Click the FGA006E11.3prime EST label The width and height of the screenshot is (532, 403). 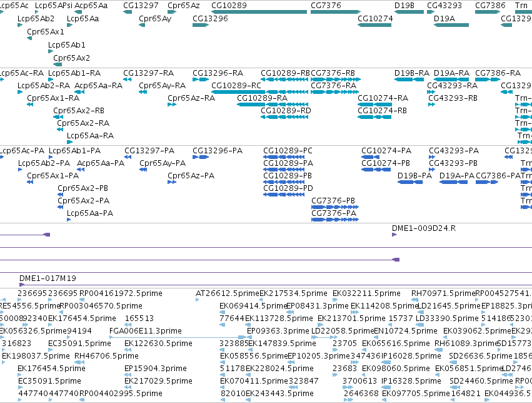(x=146, y=331)
